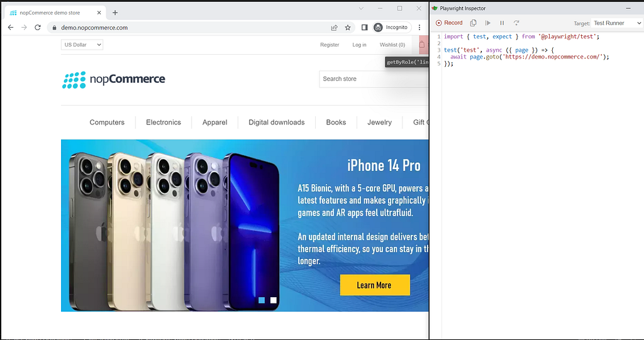Copy the generated code with the copy icon

(x=473, y=23)
